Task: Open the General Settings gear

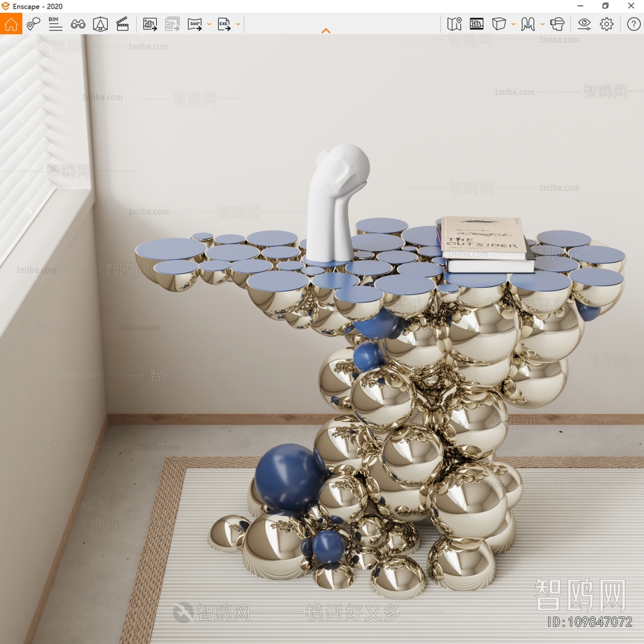Action: click(607, 24)
